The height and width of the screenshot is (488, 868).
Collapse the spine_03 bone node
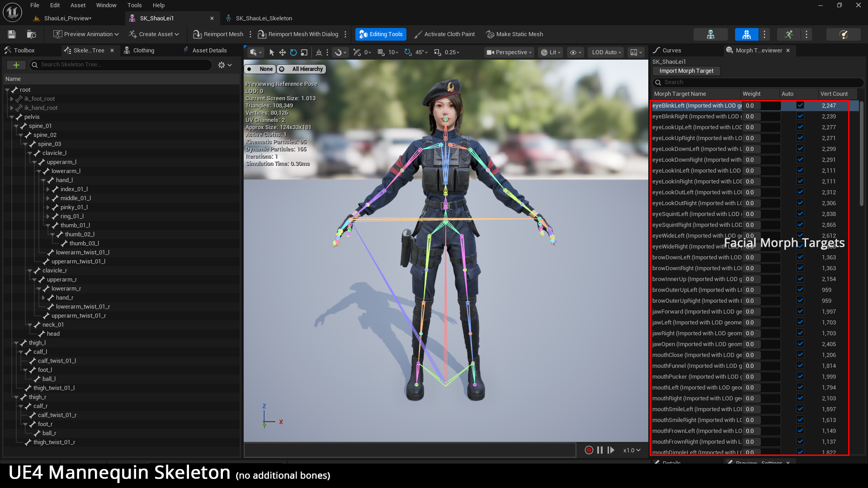[x=25, y=144]
